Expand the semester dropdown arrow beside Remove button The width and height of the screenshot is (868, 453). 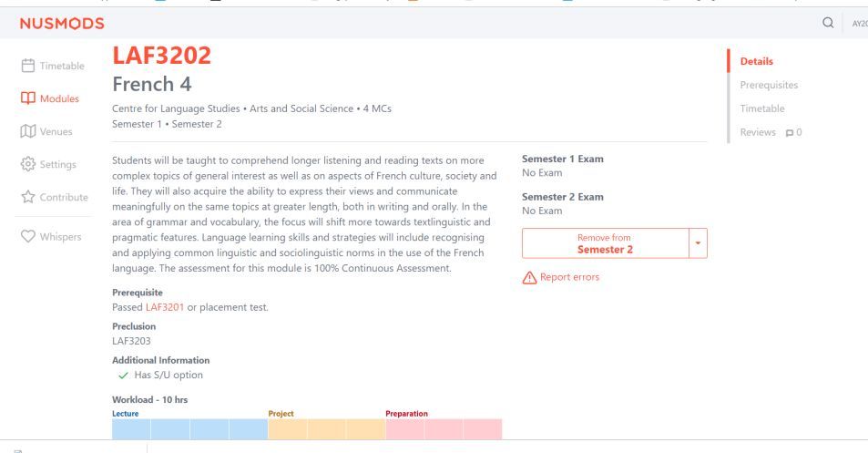coord(698,243)
